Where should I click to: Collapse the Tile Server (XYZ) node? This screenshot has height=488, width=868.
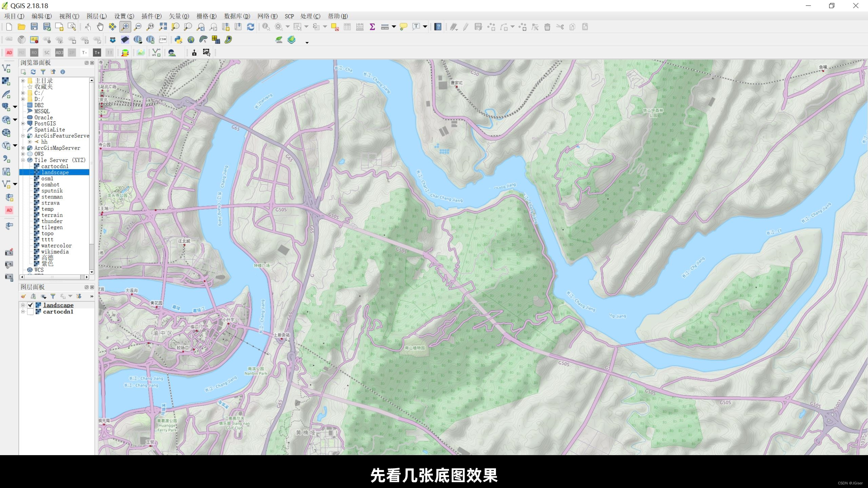pyautogui.click(x=23, y=160)
